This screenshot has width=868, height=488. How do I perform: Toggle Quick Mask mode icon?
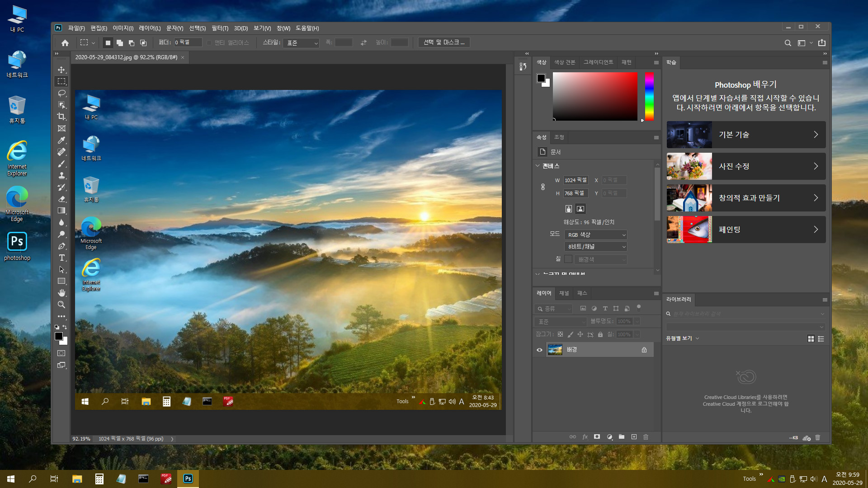click(x=61, y=353)
